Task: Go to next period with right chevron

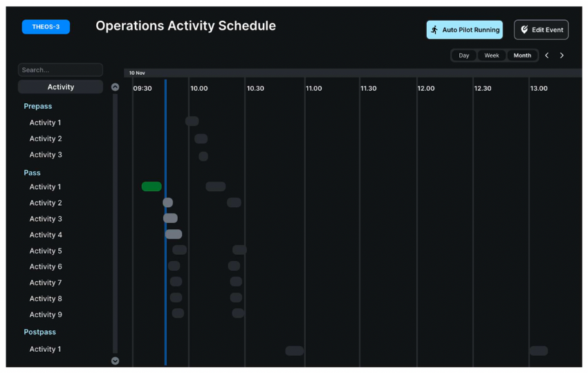Action: coord(562,55)
